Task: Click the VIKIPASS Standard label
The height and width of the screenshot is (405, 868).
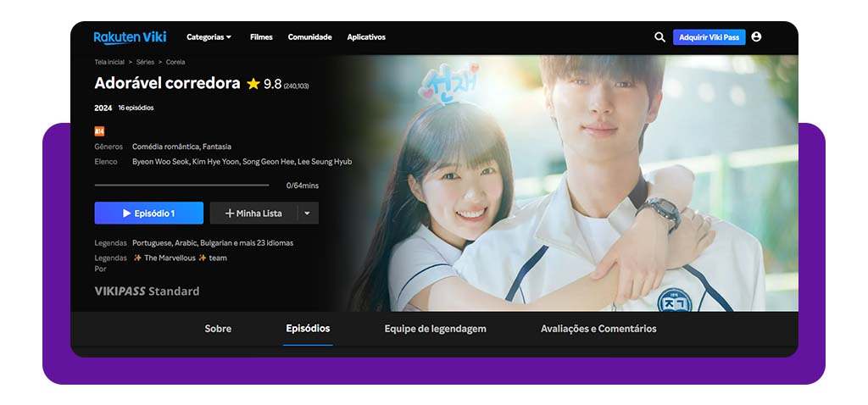Action: tap(147, 291)
